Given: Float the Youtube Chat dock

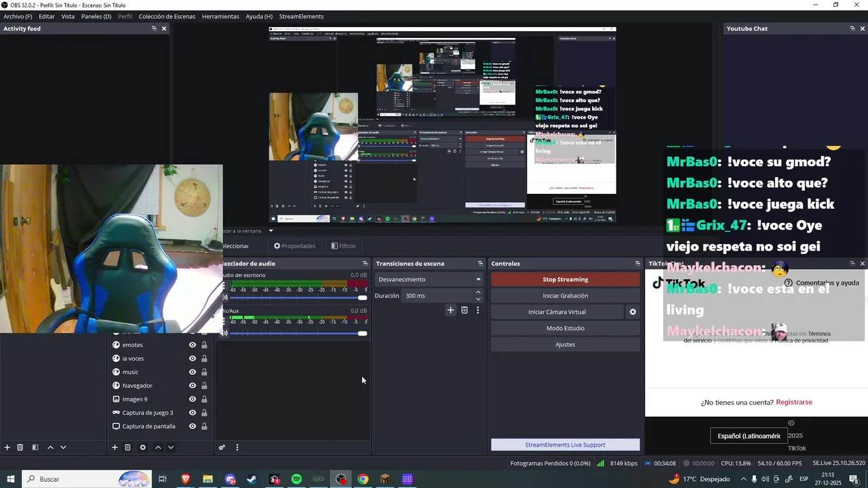Looking at the screenshot, I should coord(852,28).
